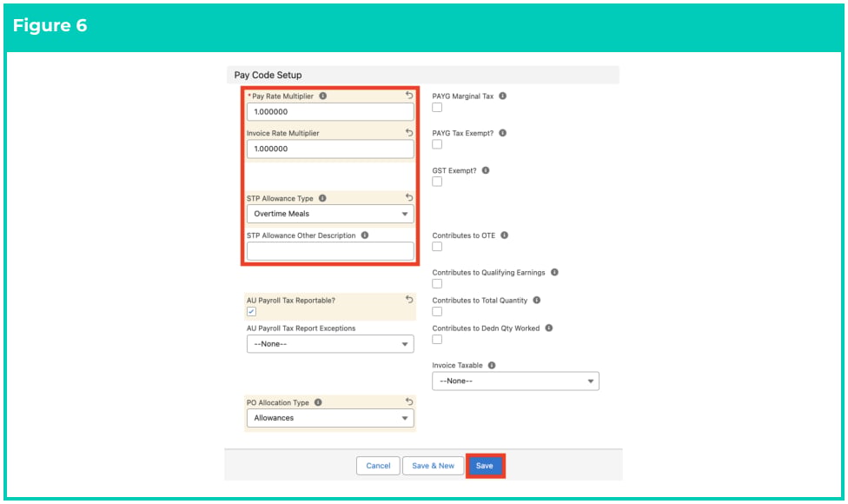
Task: Click the Contributes to OTE info icon
Action: coord(505,235)
